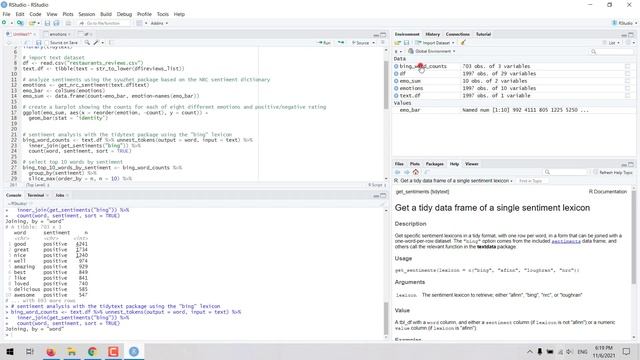This screenshot has height=360, width=640.
Task: Click the Open File folder icon
Action: pos(32,23)
